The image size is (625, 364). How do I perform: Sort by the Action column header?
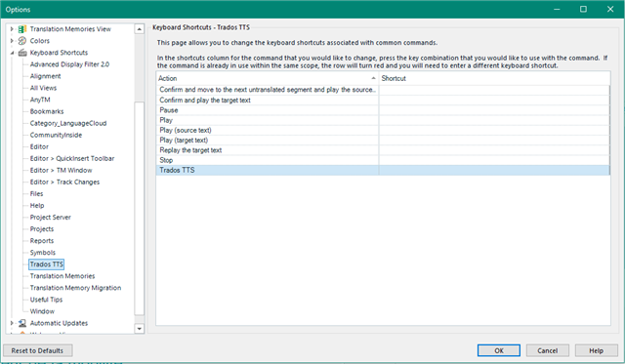coord(267,78)
